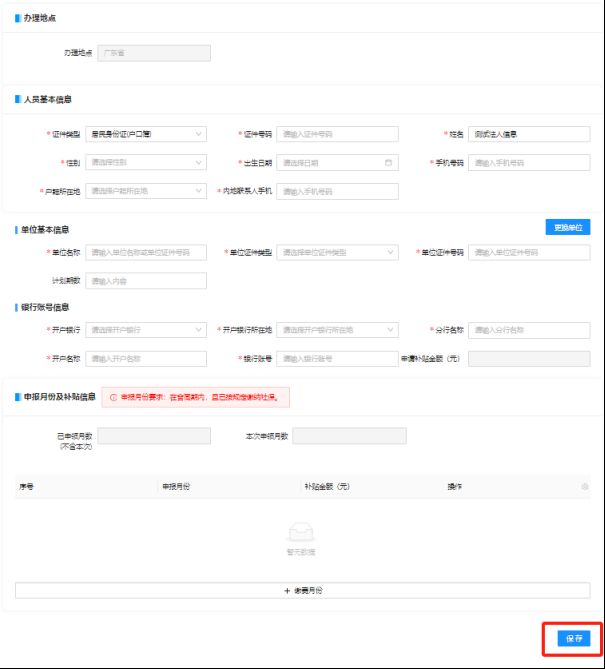Click the settings icon in table header
Viewport: 605px width, 669px height.
coord(585,486)
